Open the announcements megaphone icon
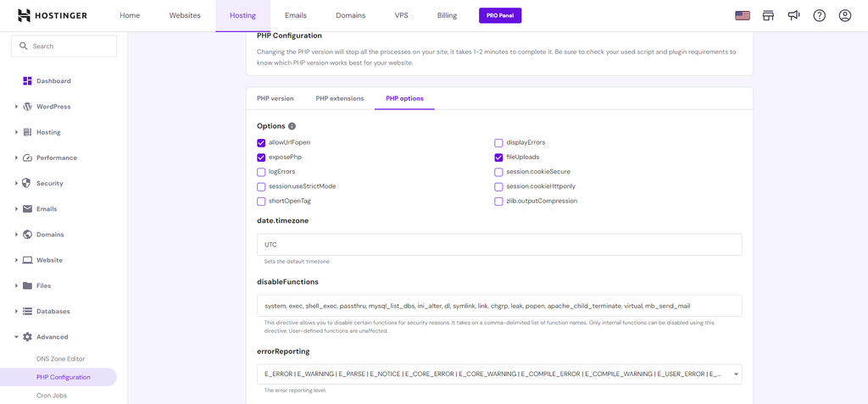Viewport: 868px width, 404px height. (793, 15)
